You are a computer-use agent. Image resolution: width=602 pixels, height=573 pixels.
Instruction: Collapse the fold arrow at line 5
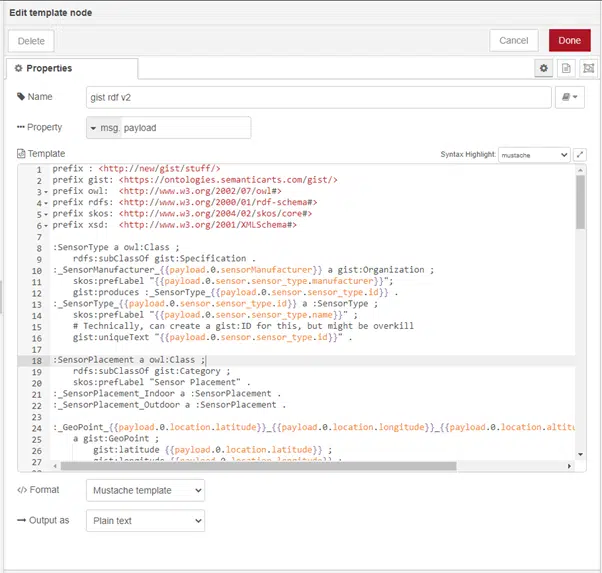46,214
